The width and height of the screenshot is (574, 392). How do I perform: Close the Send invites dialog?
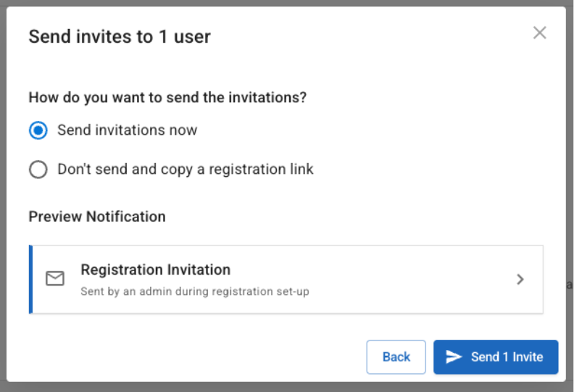pos(539,33)
